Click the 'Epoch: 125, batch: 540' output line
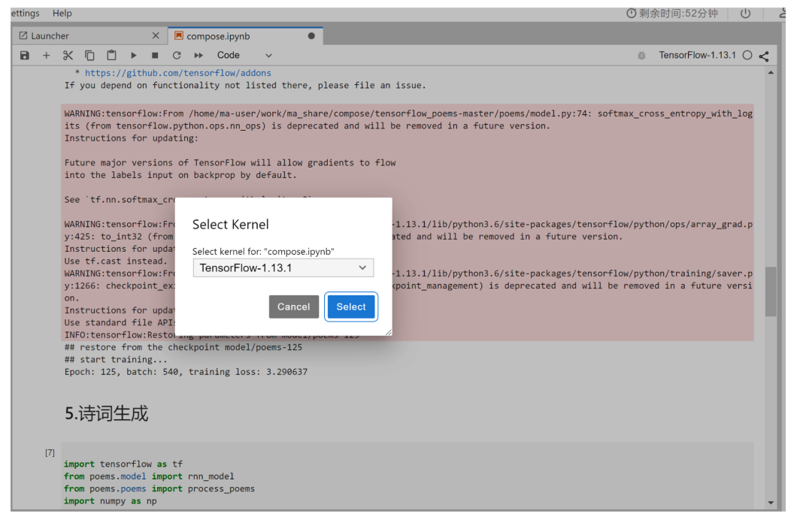 [186, 372]
